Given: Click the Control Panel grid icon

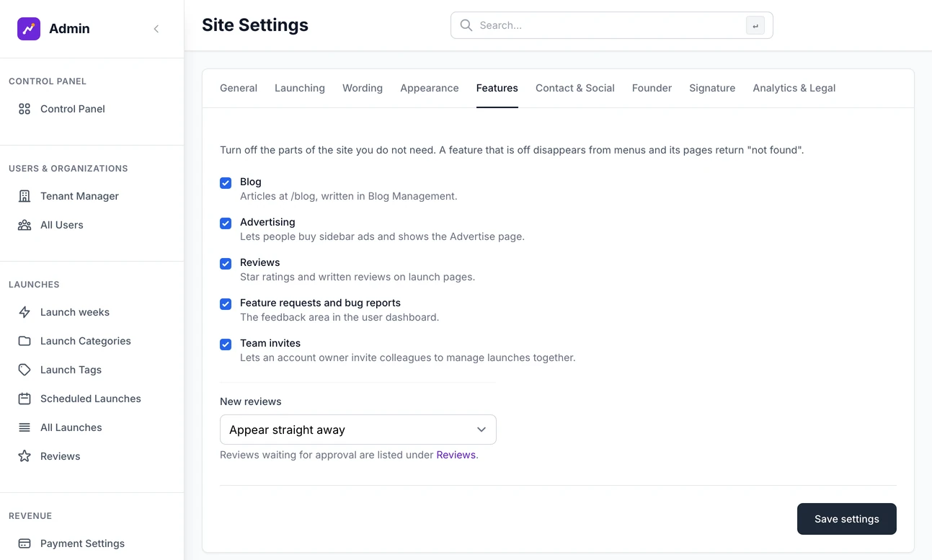Looking at the screenshot, I should click(x=25, y=109).
